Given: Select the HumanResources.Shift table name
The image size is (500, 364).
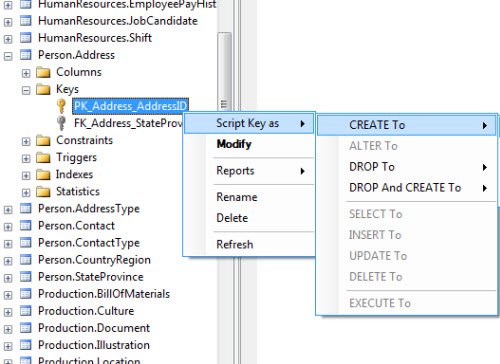Looking at the screenshot, I should click(95, 38).
